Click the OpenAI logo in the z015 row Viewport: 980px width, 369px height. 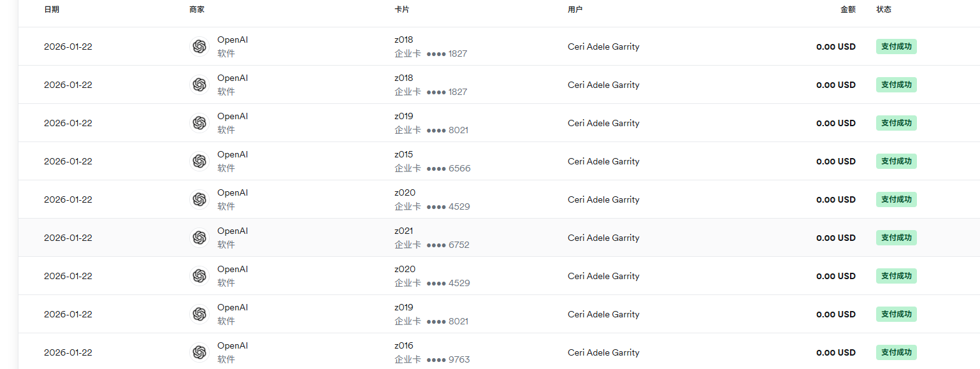point(199,161)
